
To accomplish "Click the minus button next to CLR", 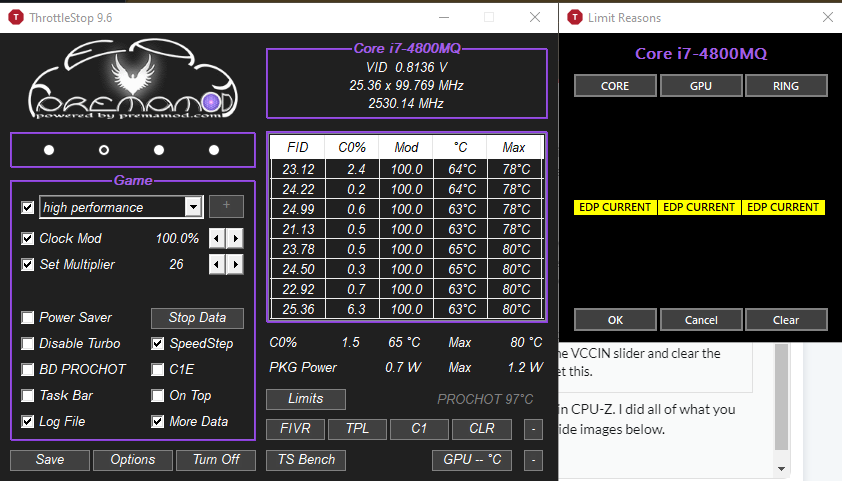I will tap(533, 429).
